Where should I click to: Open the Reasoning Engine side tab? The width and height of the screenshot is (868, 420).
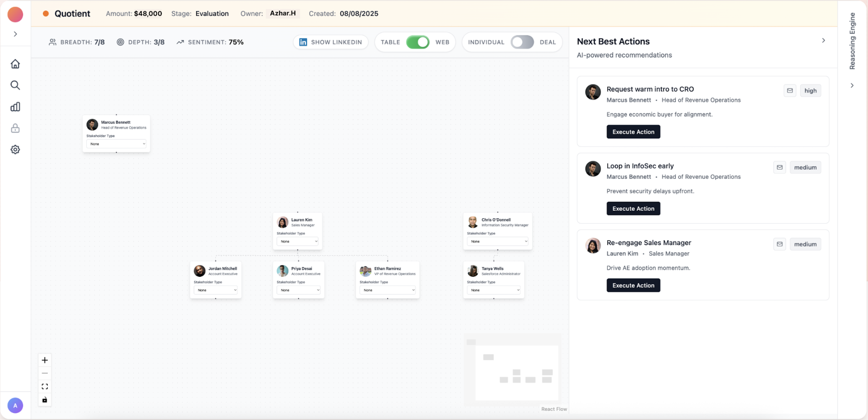pos(853,41)
